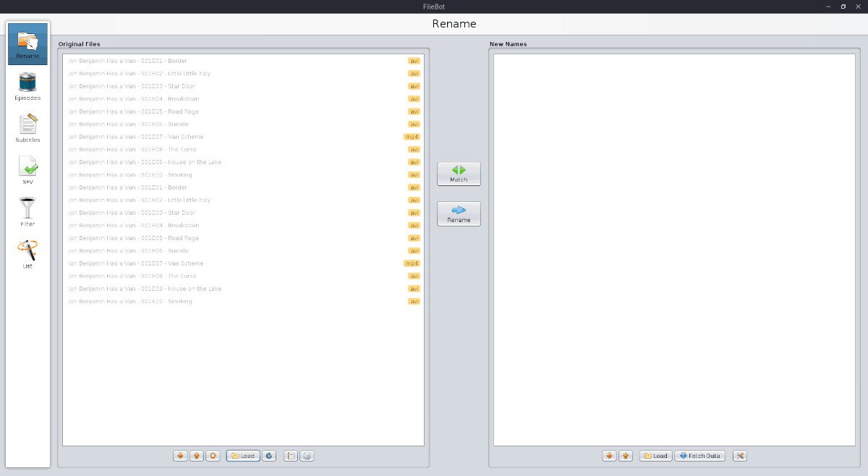The width and height of the screenshot is (868, 476).
Task: Click Fetch Data in the New Names panel
Action: pyautogui.click(x=699, y=456)
